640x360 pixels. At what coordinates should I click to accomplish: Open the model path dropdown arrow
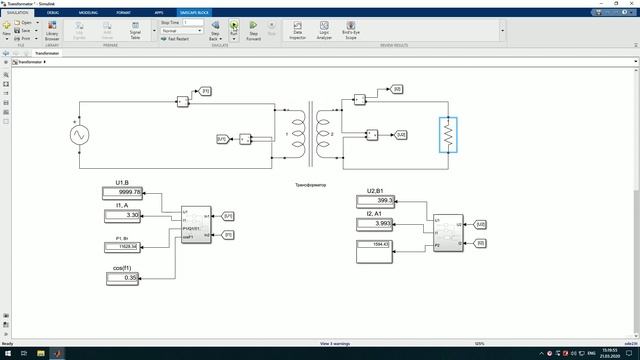coord(636,62)
